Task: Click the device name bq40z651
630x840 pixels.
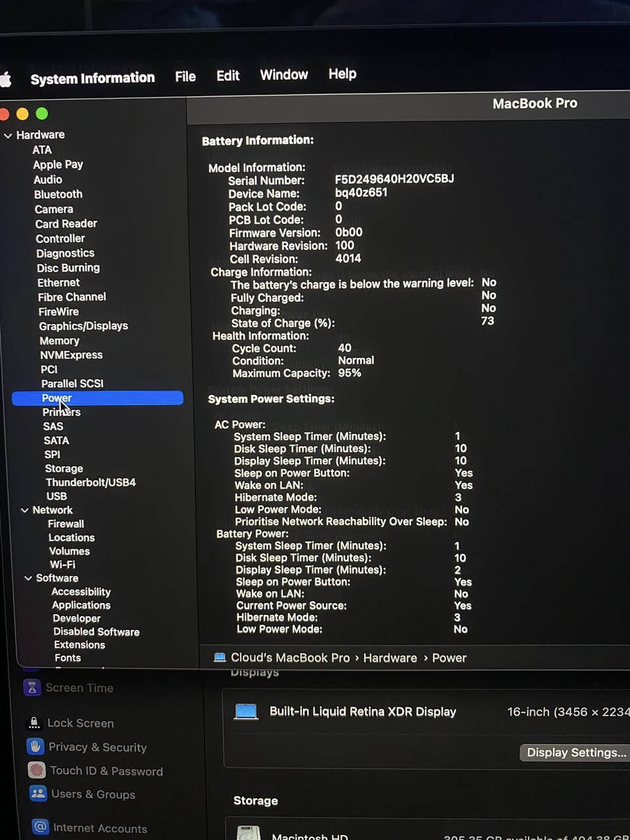Action: pyautogui.click(x=361, y=192)
